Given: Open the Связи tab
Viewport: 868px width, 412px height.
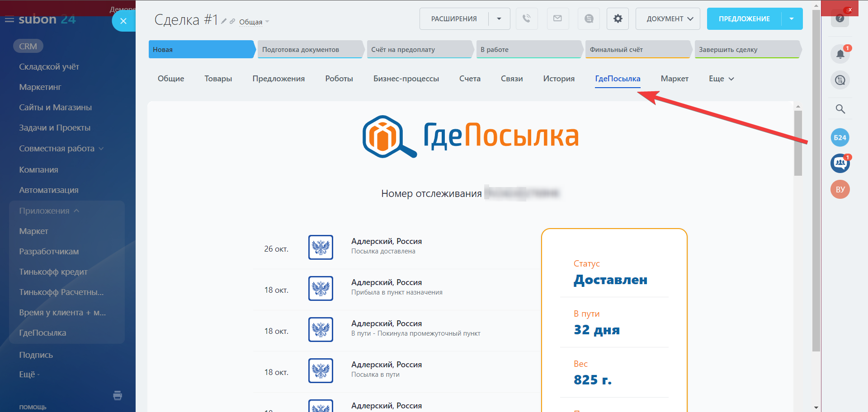Looking at the screenshot, I should 512,79.
